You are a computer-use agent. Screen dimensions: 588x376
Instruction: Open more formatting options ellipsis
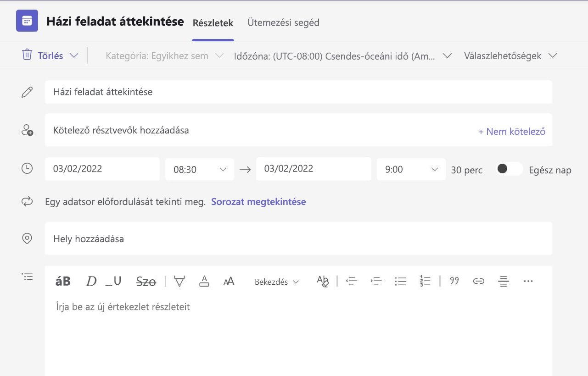[528, 281]
